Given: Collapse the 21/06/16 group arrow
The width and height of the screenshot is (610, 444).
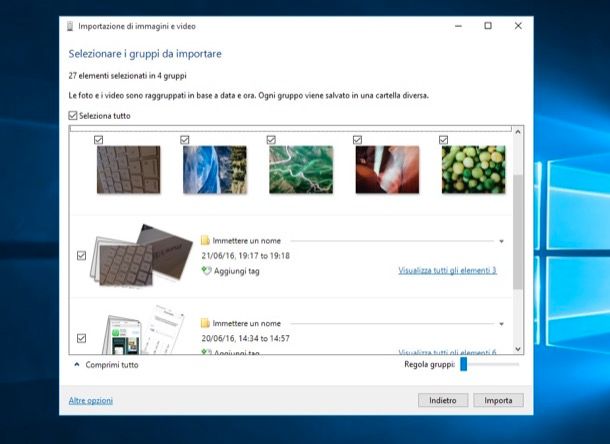Looking at the screenshot, I should point(501,241).
